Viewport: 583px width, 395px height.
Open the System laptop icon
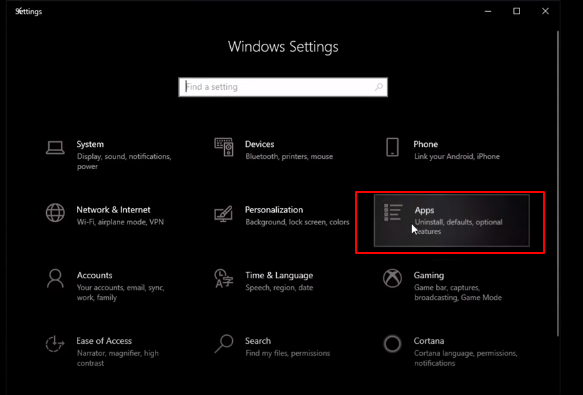(x=55, y=148)
